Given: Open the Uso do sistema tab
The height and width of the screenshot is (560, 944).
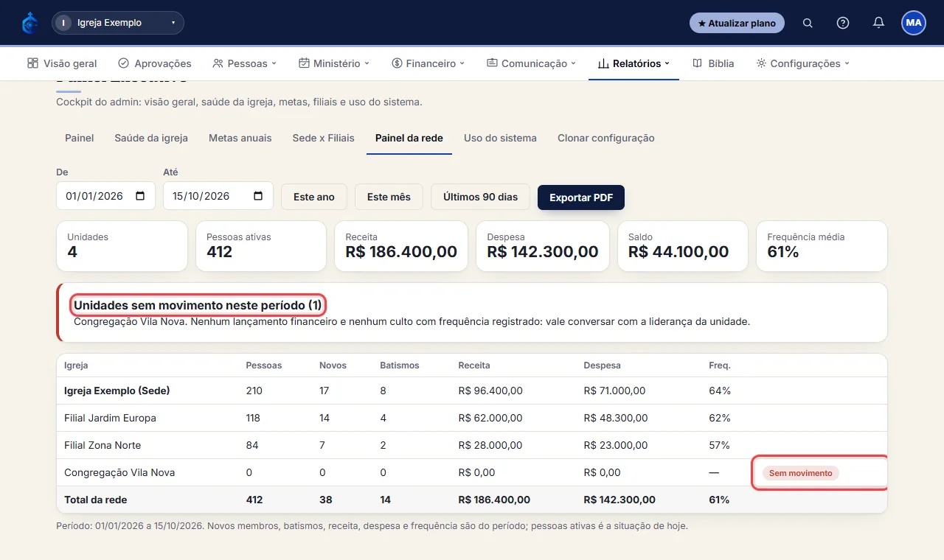Looking at the screenshot, I should coord(500,138).
